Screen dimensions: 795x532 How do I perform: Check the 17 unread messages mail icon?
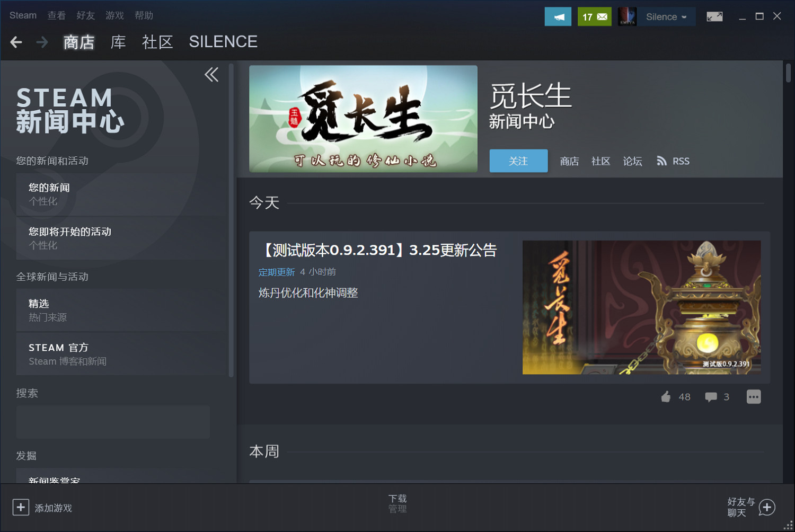coord(594,16)
